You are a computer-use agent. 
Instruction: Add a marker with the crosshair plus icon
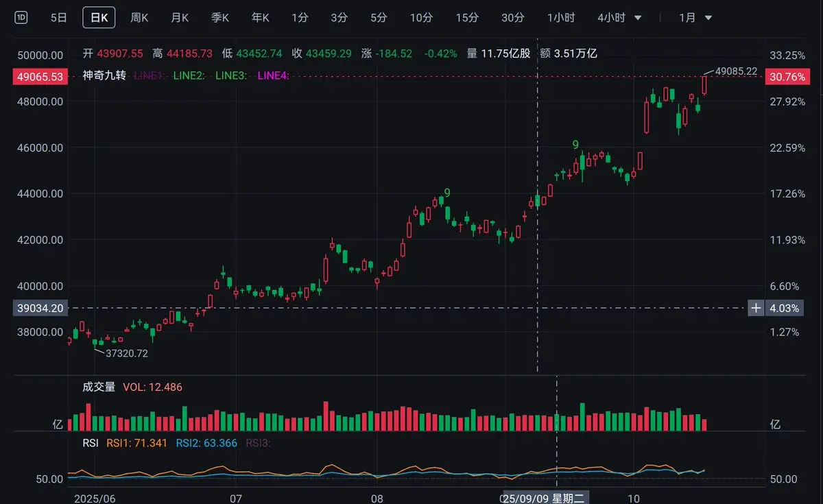756,308
